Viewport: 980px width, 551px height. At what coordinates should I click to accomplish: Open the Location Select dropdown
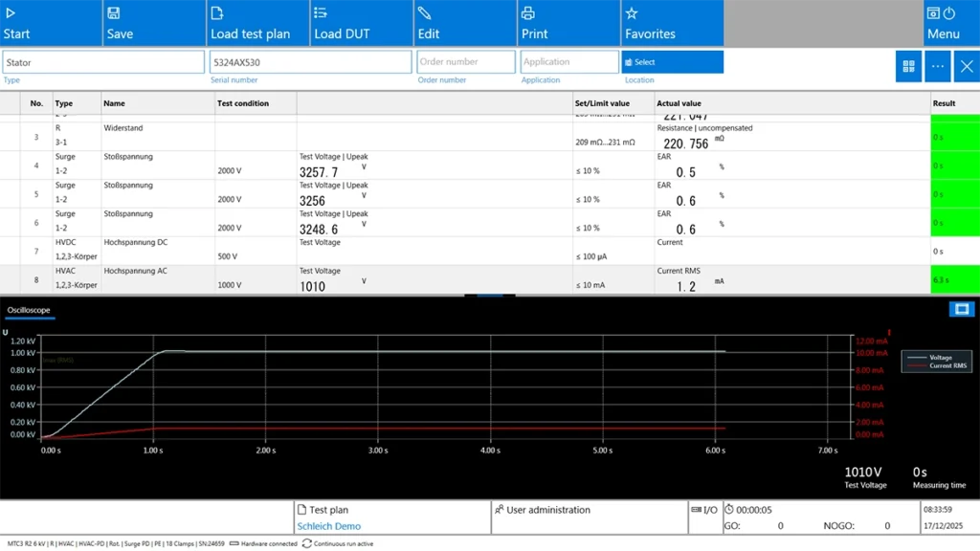[x=672, y=62]
